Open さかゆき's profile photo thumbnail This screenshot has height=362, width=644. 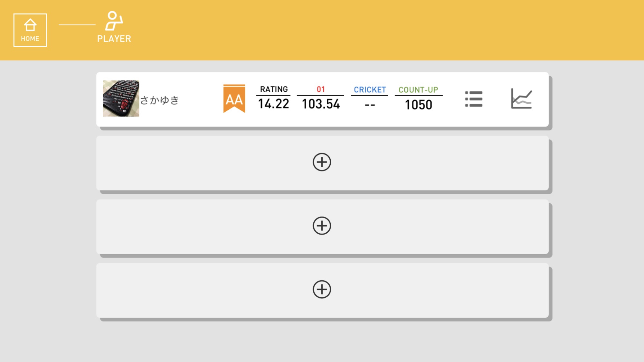(121, 98)
